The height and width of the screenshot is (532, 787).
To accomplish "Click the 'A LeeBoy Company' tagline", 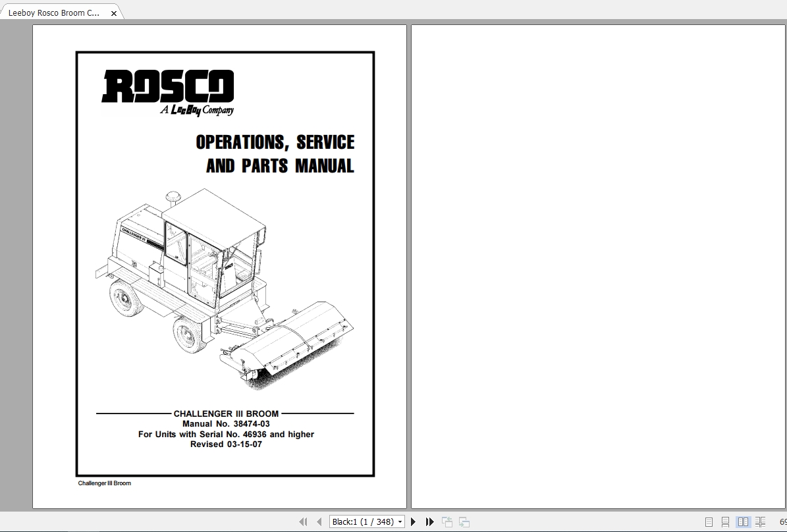I will point(197,111).
